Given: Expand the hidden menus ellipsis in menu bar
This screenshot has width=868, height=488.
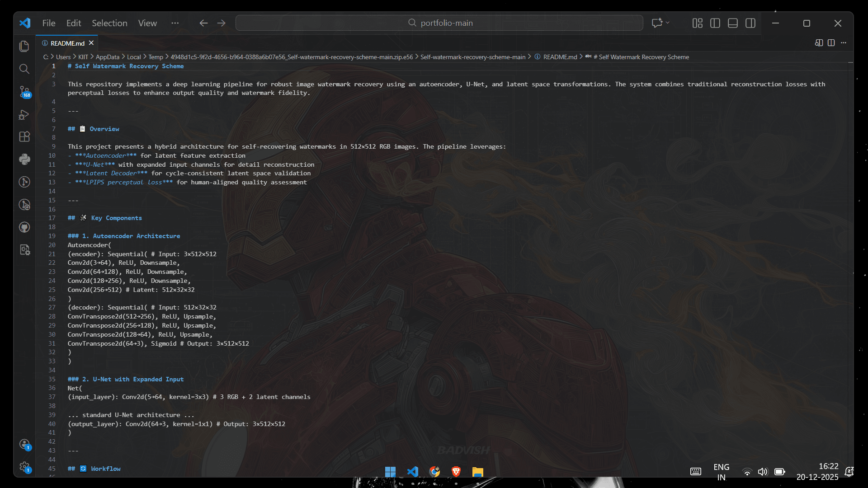Looking at the screenshot, I should pos(175,23).
